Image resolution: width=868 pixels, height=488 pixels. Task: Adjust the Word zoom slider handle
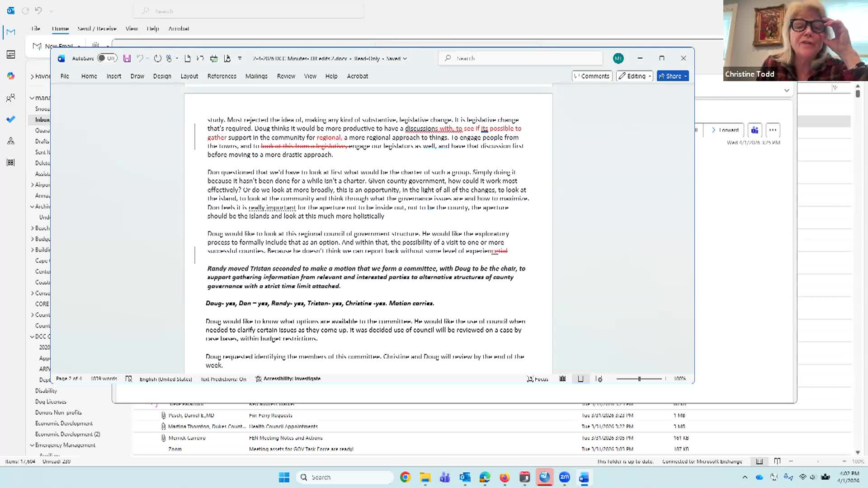click(x=639, y=379)
